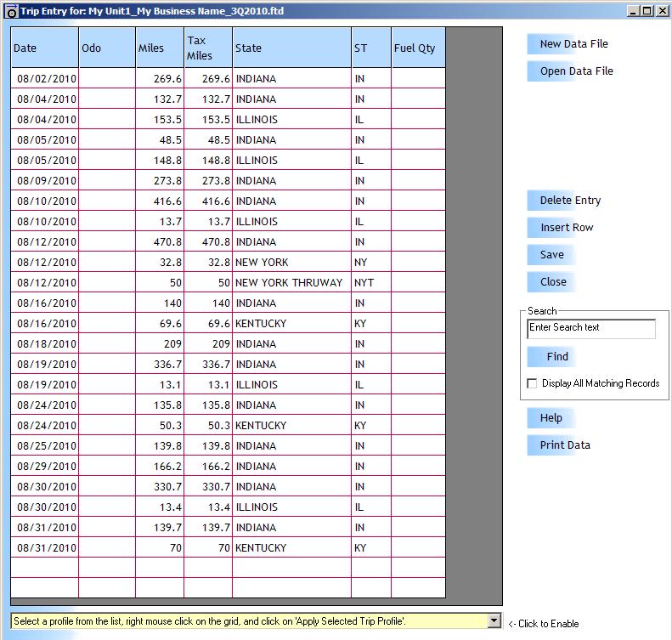This screenshot has width=672, height=640.
Task: Click Miles cell showing 135.8
Action: click(160, 405)
